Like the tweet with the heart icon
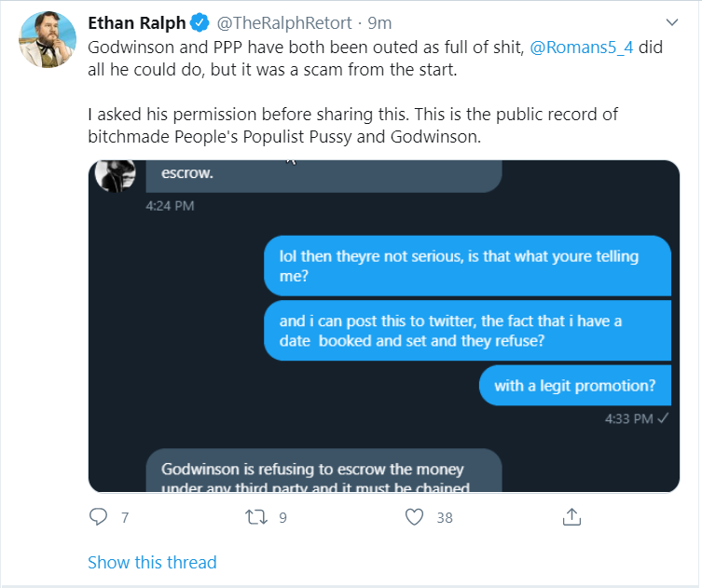This screenshot has width=702, height=588. click(416, 516)
